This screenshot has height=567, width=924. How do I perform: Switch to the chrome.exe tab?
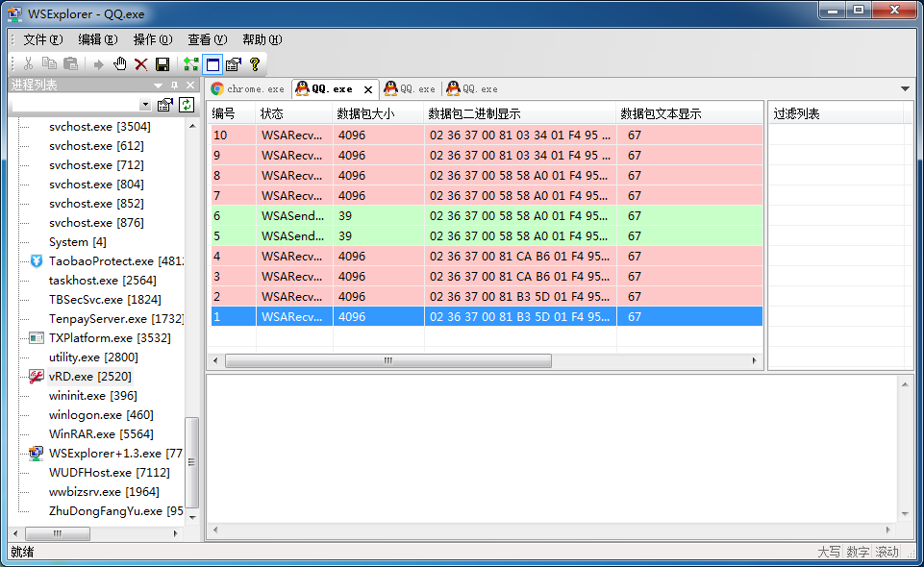pos(249,89)
